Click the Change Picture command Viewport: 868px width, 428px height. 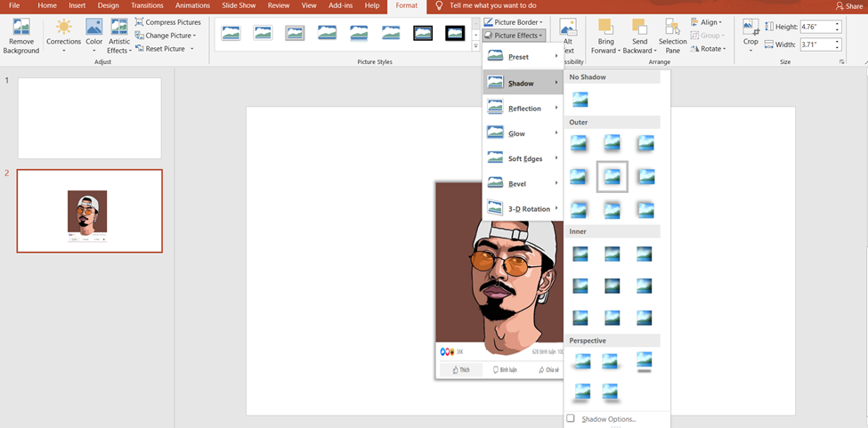[x=166, y=36]
